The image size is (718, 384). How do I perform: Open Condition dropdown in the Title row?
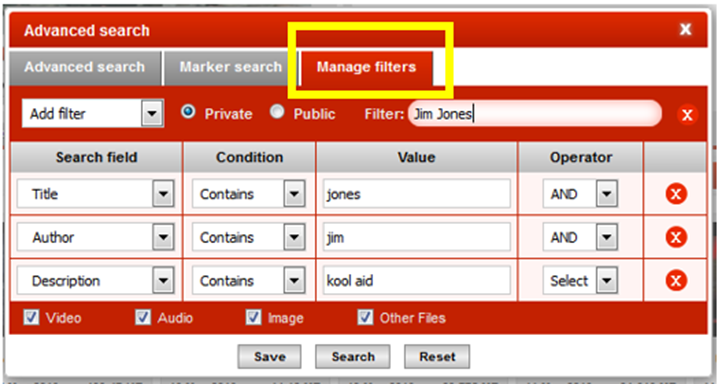tap(249, 194)
